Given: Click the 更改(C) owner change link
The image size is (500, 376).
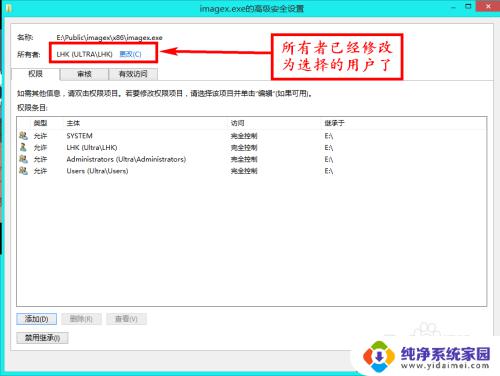Looking at the screenshot, I should point(130,54).
